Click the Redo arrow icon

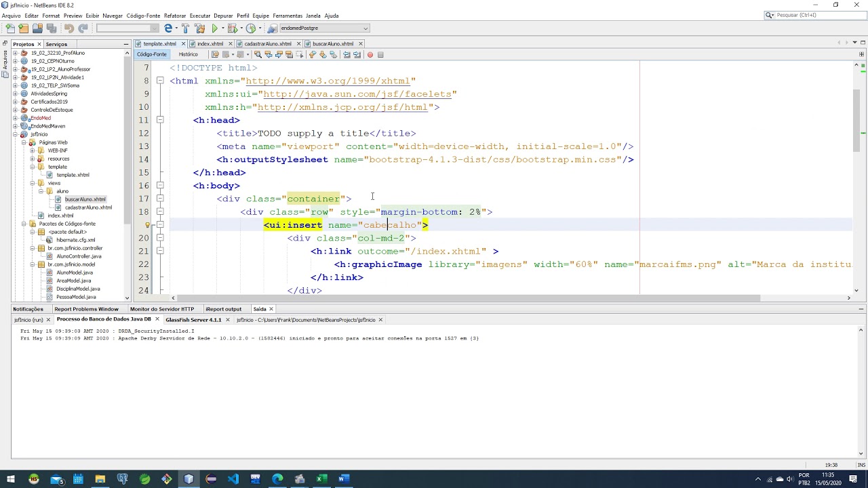point(83,28)
